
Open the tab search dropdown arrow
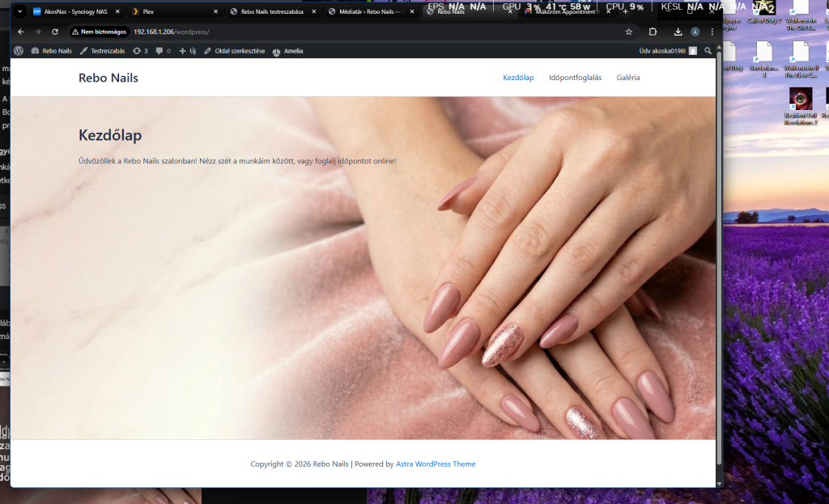(20, 12)
